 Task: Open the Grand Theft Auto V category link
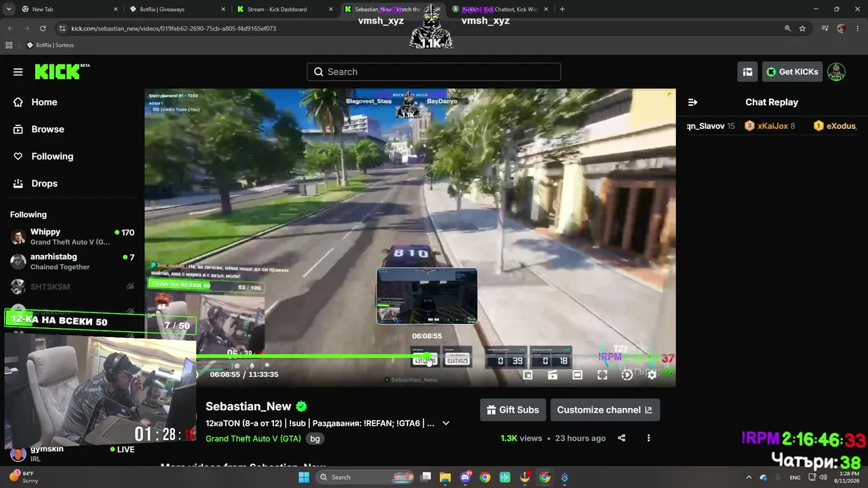coord(253,439)
